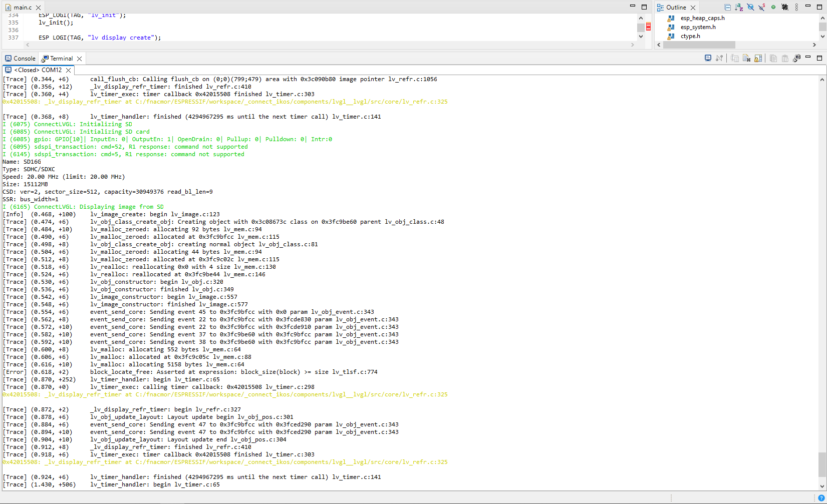827x504 pixels.
Task: Click 'Size: 15112MB' terminal line
Action: pos(26,184)
